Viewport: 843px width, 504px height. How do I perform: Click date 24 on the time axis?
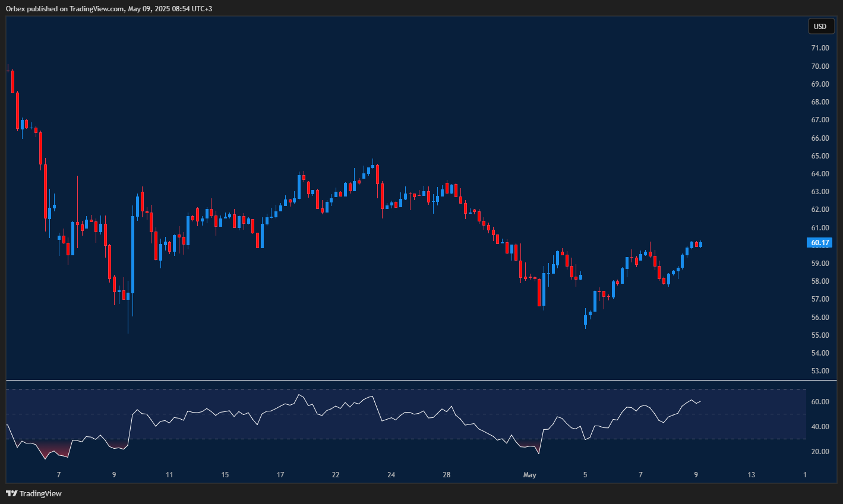pos(391,475)
